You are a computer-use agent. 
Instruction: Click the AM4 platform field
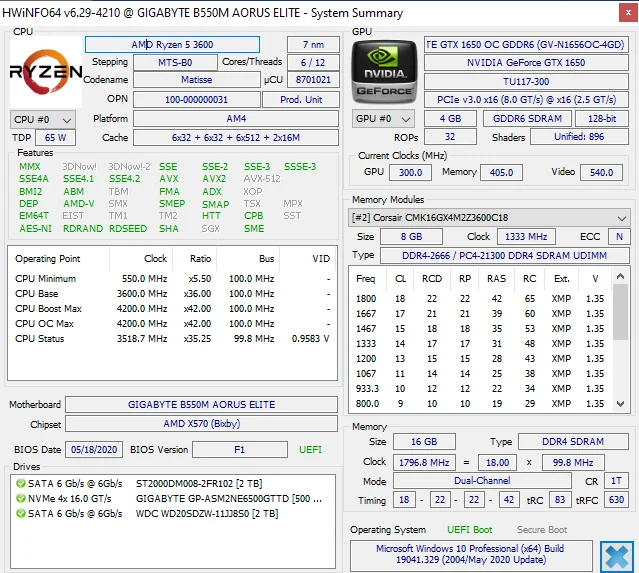236,119
